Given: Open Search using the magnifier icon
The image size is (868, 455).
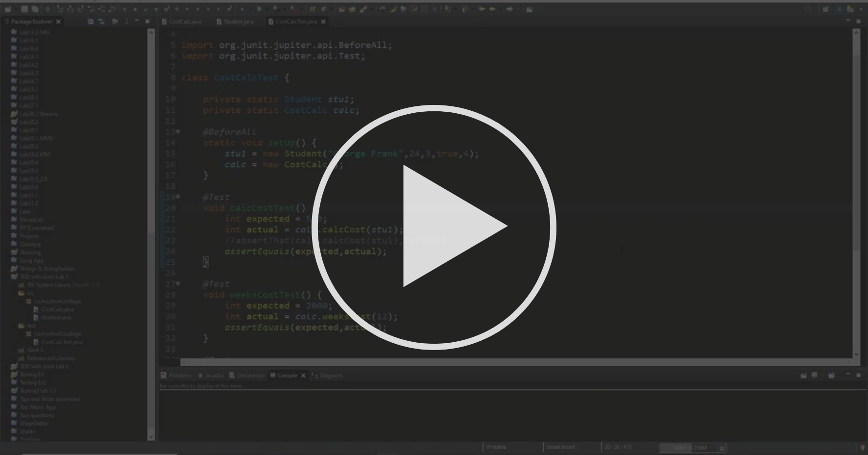Looking at the screenshot, I should click(808, 9).
